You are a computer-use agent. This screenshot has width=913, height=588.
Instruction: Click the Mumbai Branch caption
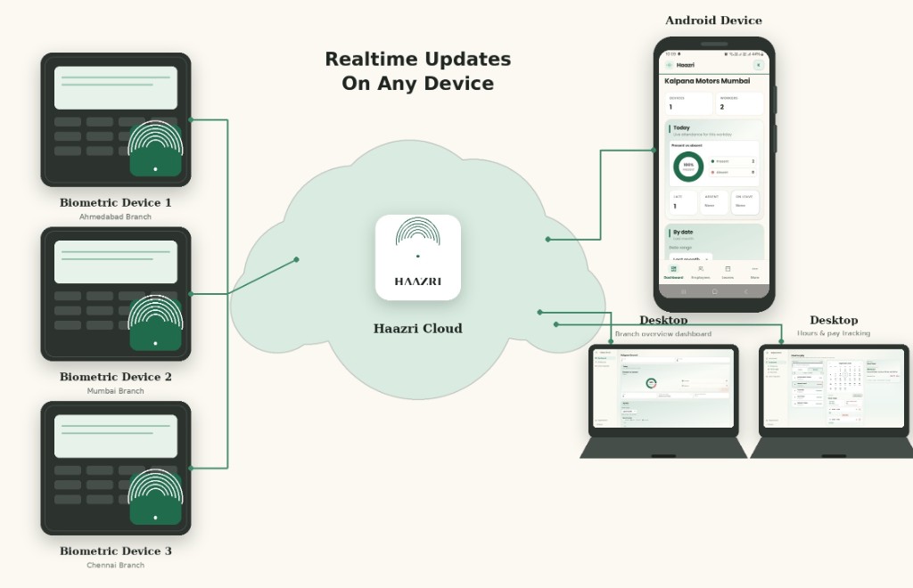(115, 391)
